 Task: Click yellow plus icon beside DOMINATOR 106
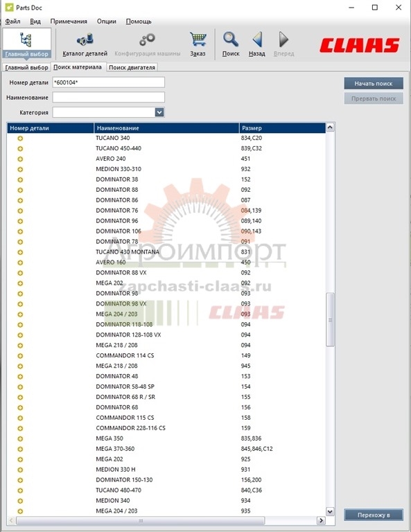[x=20, y=231]
